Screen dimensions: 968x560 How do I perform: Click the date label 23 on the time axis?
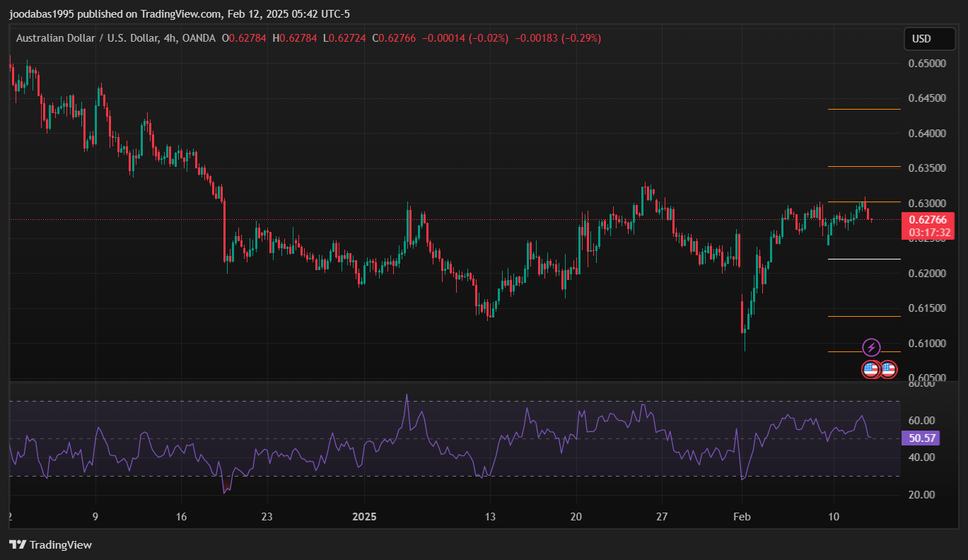coord(267,517)
